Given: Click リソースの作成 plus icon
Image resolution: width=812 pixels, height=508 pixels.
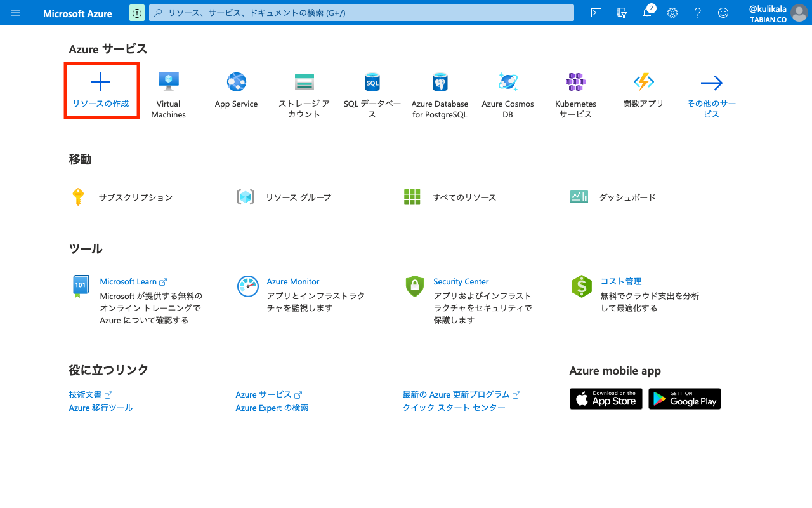Looking at the screenshot, I should pos(101,83).
